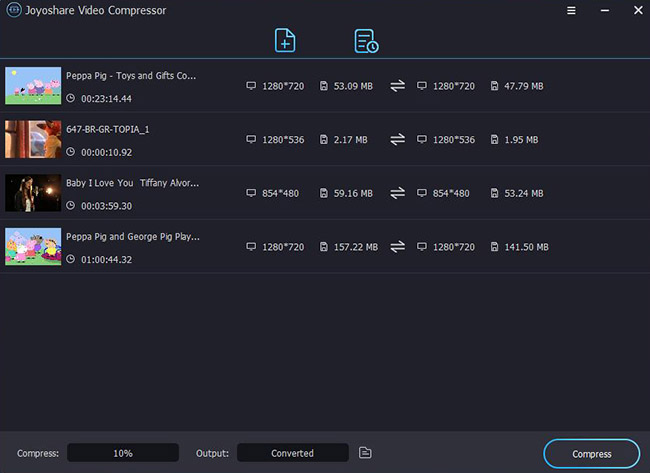Click clock icon next to 01:00:44.32

point(71,259)
